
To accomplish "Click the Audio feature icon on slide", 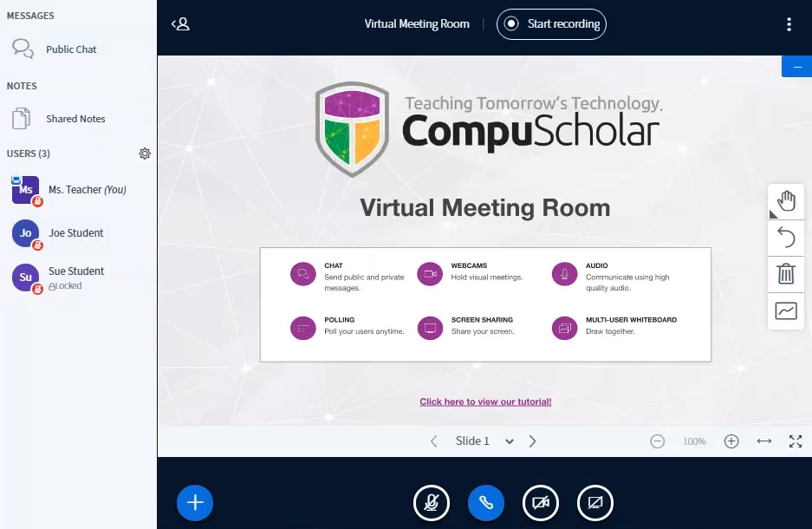I will pos(564,273).
